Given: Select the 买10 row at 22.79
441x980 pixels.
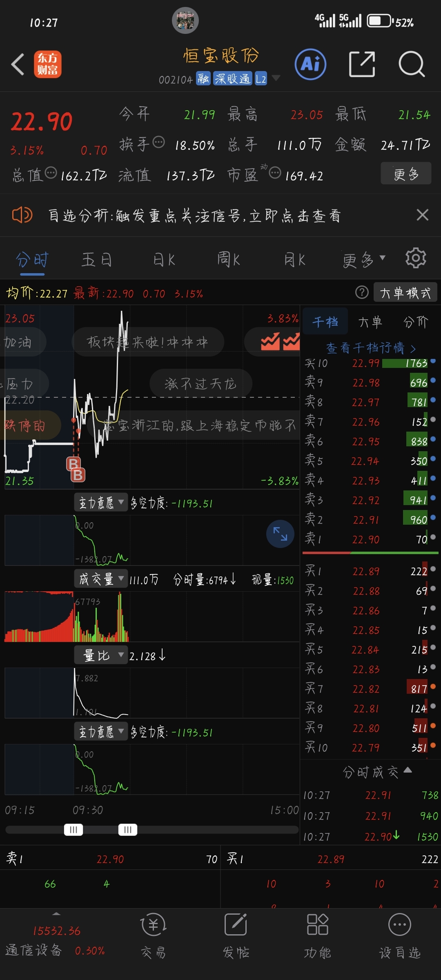Looking at the screenshot, I should click(x=370, y=748).
